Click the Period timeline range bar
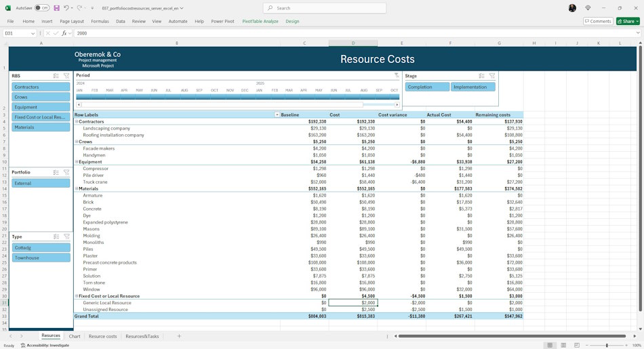Viewport: 644px width, 349px height. 237,97
